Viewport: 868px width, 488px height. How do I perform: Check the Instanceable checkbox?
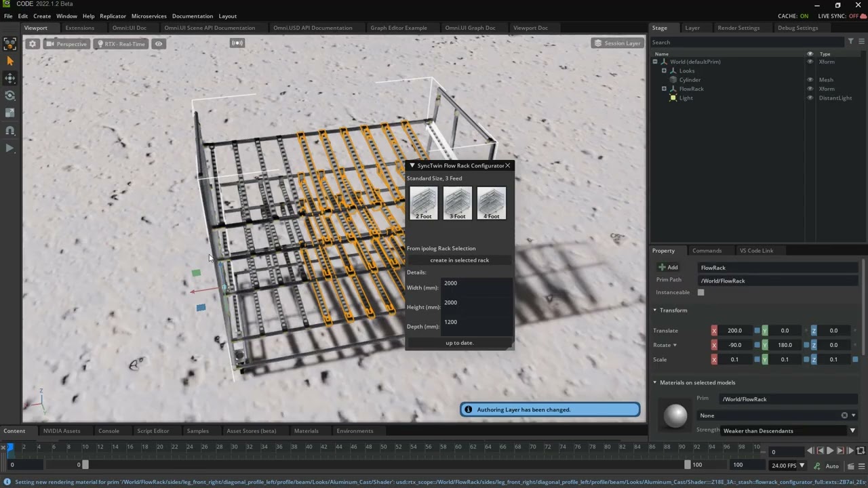pos(701,293)
